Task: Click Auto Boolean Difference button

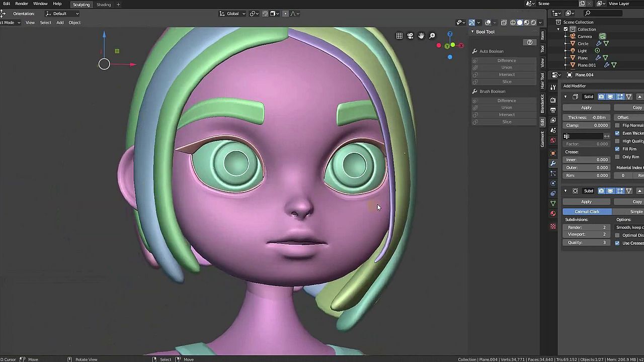Action: (x=506, y=60)
